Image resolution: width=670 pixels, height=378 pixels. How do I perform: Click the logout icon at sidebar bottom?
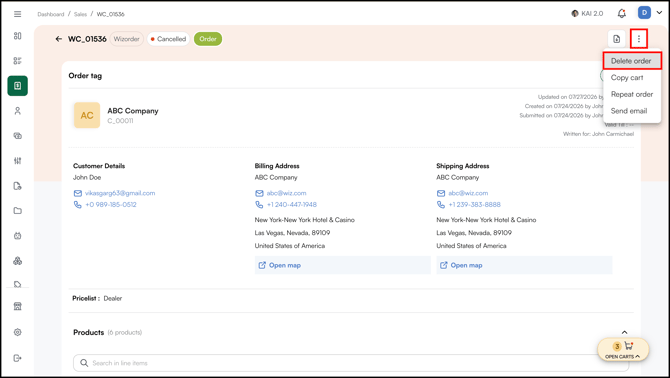(x=18, y=358)
